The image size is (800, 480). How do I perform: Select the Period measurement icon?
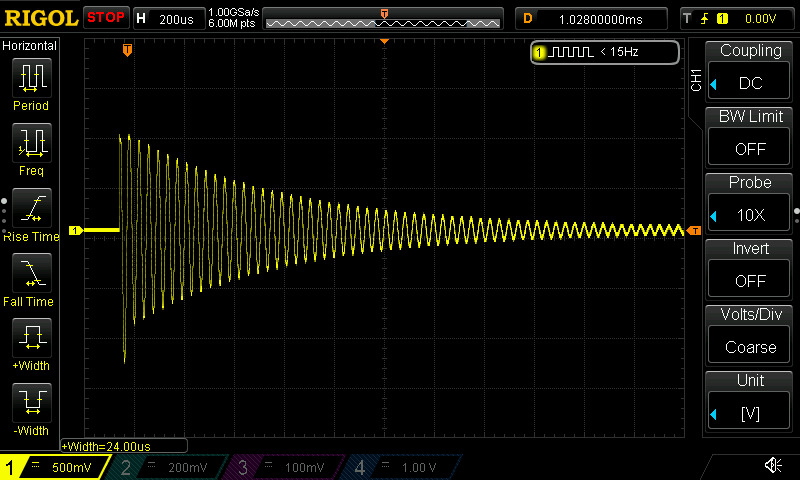coord(33,78)
